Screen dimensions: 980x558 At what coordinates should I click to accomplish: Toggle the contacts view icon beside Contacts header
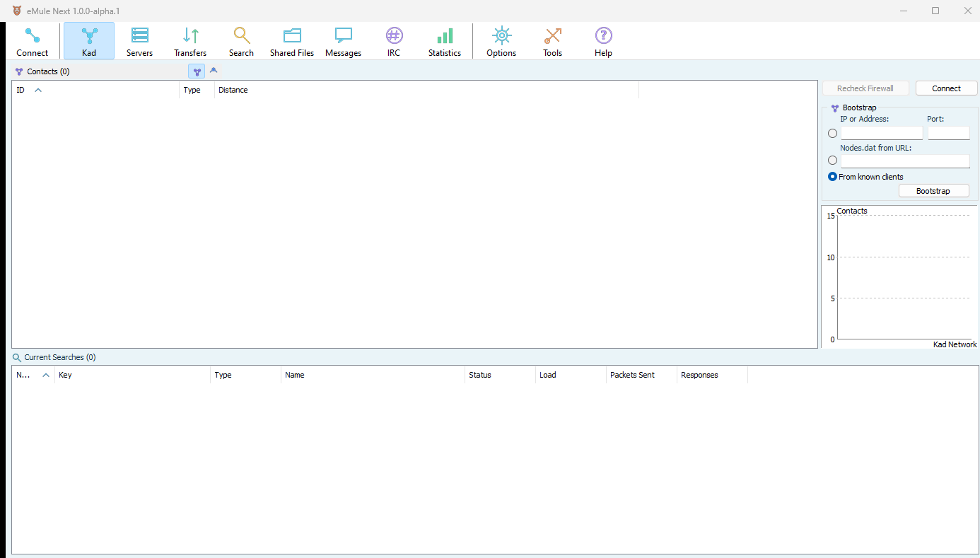(197, 71)
